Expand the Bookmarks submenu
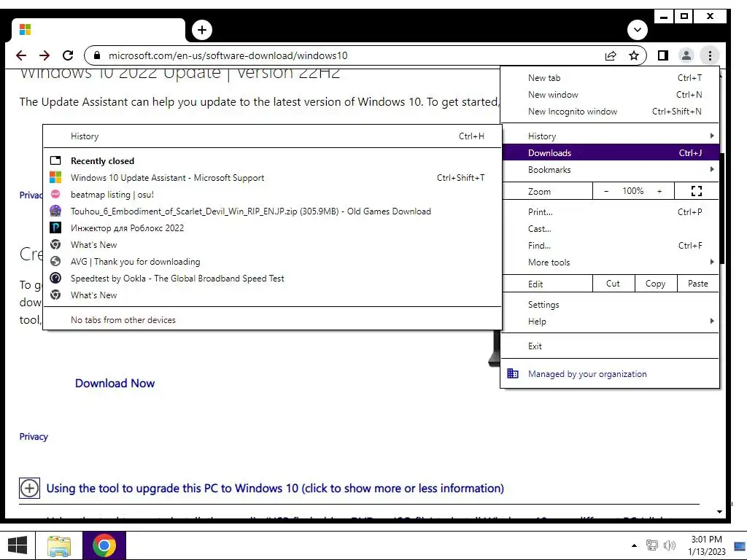Image resolution: width=747 pixels, height=560 pixels. pos(609,169)
